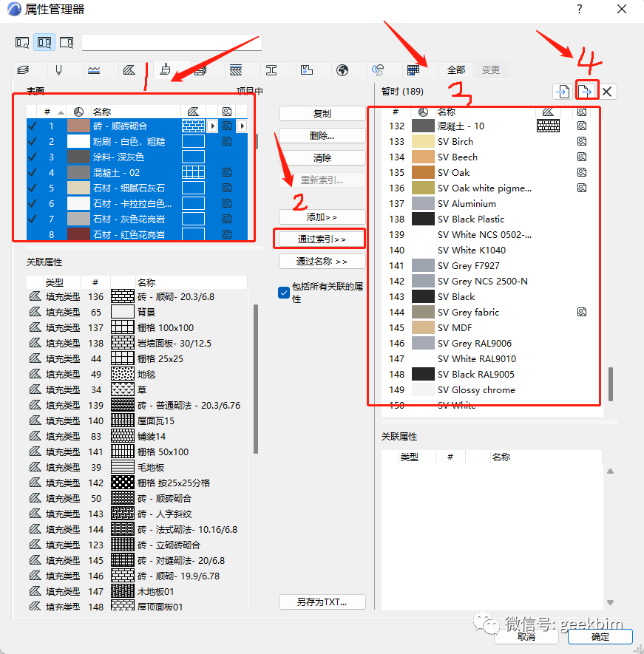Screen dimensions: 644x654
Task: Select row SV Glossy chrome
Action: point(492,389)
